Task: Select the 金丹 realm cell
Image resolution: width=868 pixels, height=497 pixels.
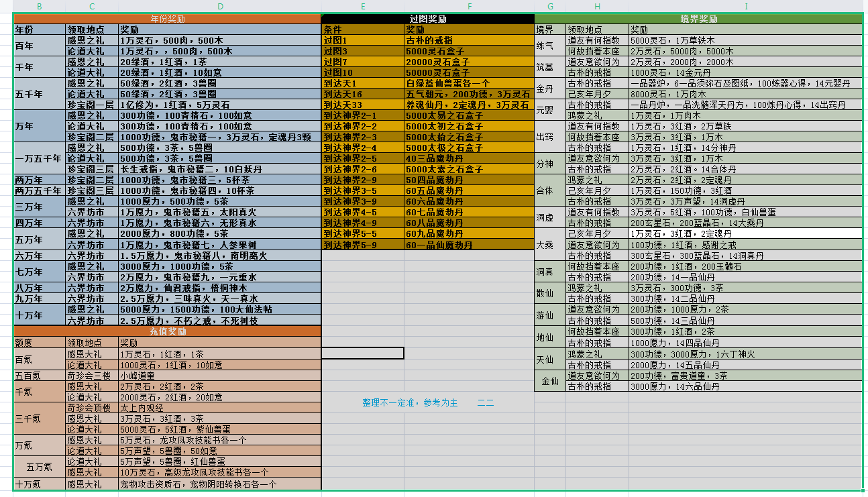Action: point(550,89)
